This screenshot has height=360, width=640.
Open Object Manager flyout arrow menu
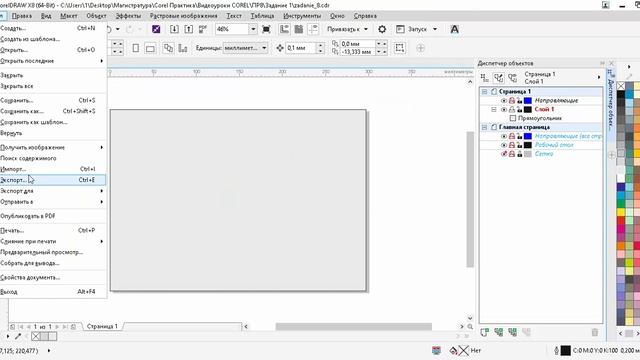click(599, 77)
